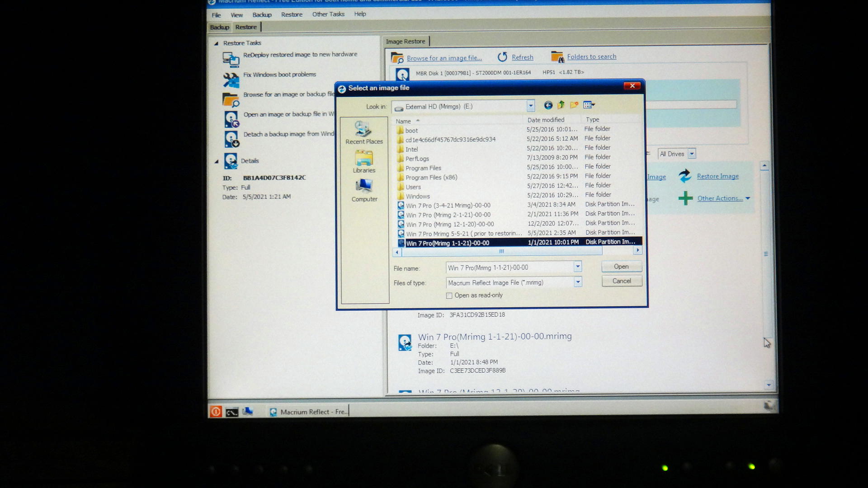Image resolution: width=868 pixels, height=488 pixels.
Task: Create a new folder in dialog
Action: (x=574, y=105)
